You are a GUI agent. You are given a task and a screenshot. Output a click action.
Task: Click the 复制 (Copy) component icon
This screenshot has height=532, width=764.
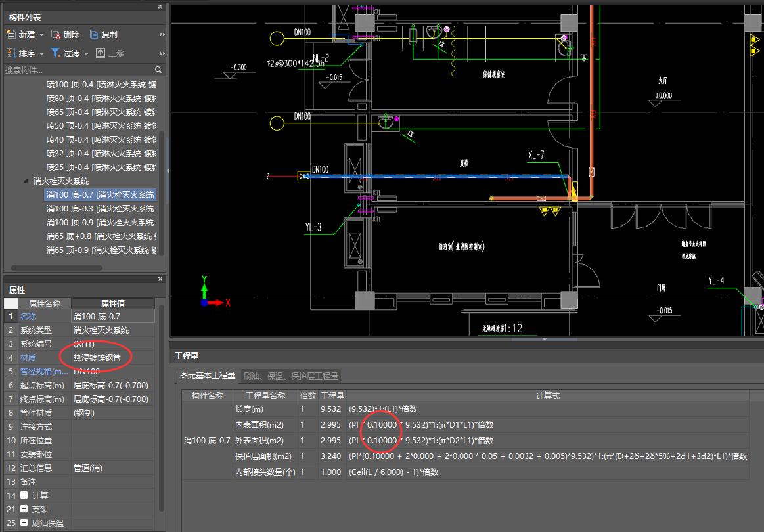(x=94, y=34)
